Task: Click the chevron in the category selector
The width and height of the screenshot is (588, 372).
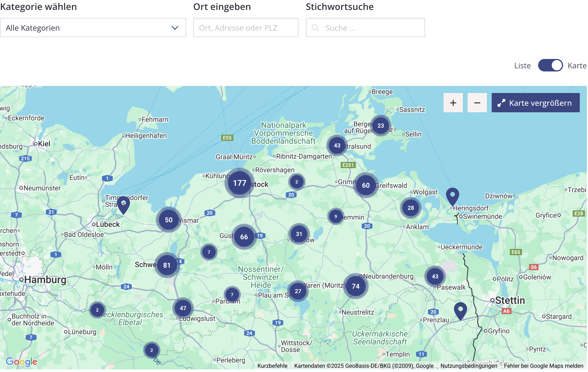Action: (175, 28)
